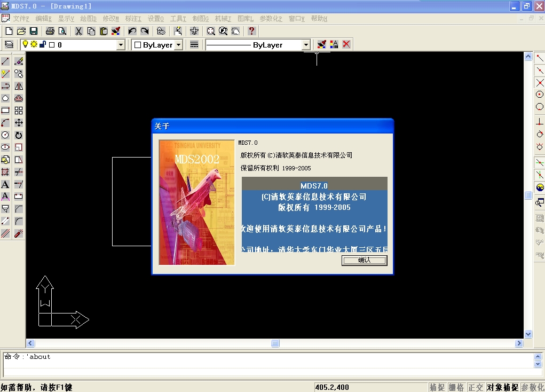Select the Ellipse drawing tool
This screenshot has width=545, height=392.
point(5,147)
